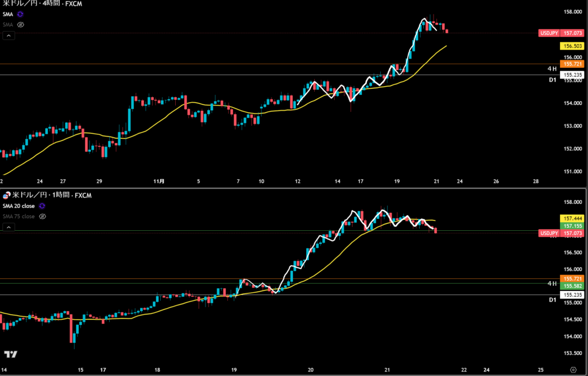The image size is (588, 376).
Task: Click the yellow 157.444 SMA tag on 1-hour chart
Action: tap(571, 219)
